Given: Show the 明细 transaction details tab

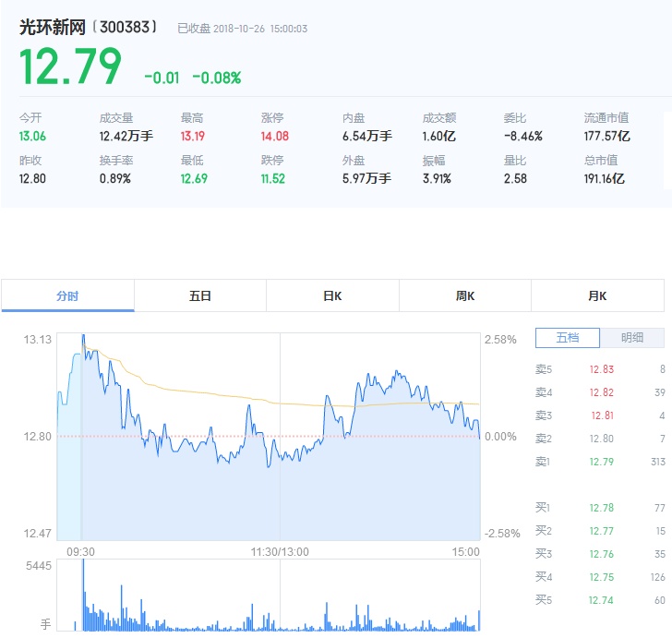Looking at the screenshot, I should tap(632, 338).
